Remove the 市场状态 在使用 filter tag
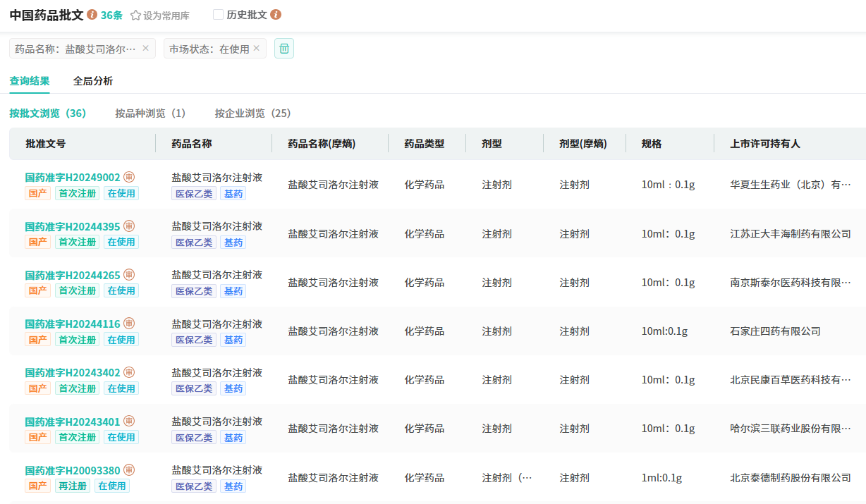 pos(256,49)
